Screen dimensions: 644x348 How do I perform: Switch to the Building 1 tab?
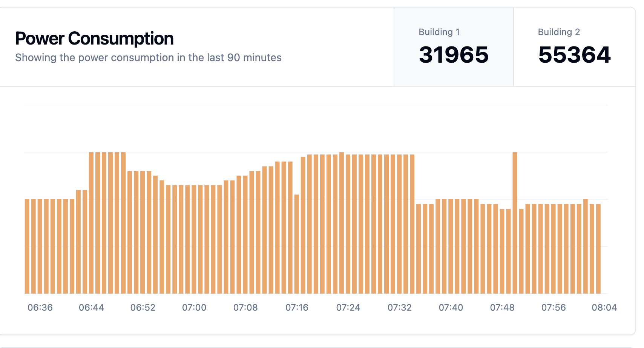(454, 47)
